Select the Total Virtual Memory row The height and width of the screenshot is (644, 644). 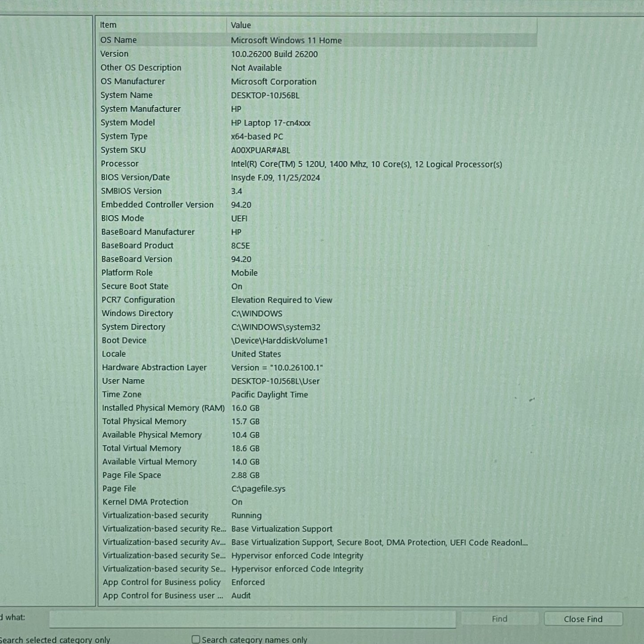[x=317, y=448]
